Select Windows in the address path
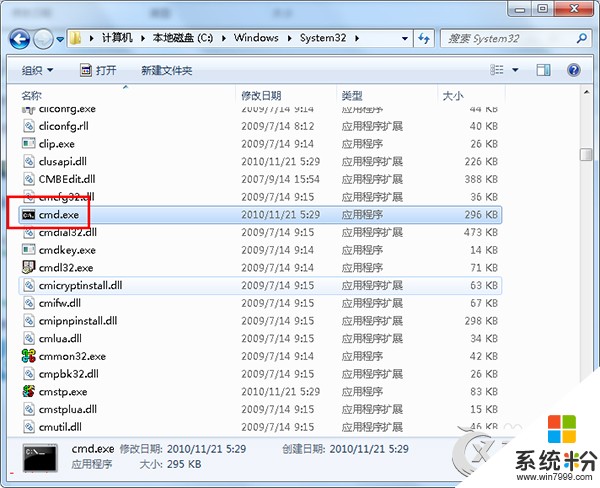The image size is (600, 488). coord(256,38)
